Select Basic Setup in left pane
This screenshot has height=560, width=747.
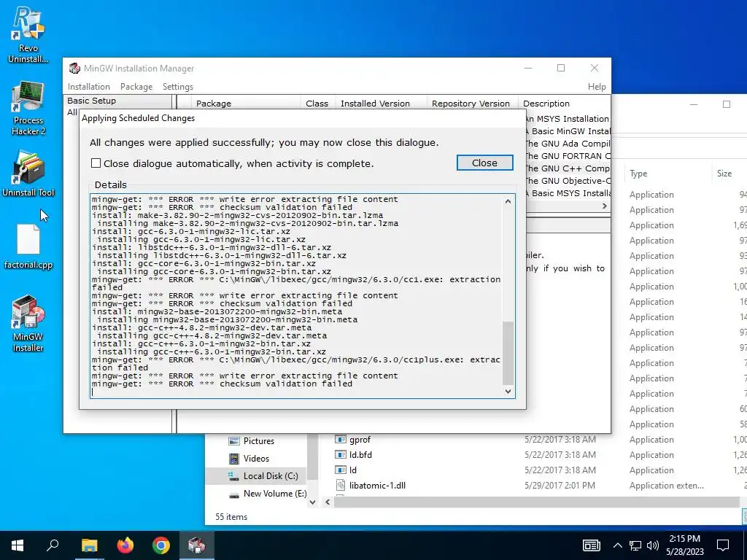[91, 101]
